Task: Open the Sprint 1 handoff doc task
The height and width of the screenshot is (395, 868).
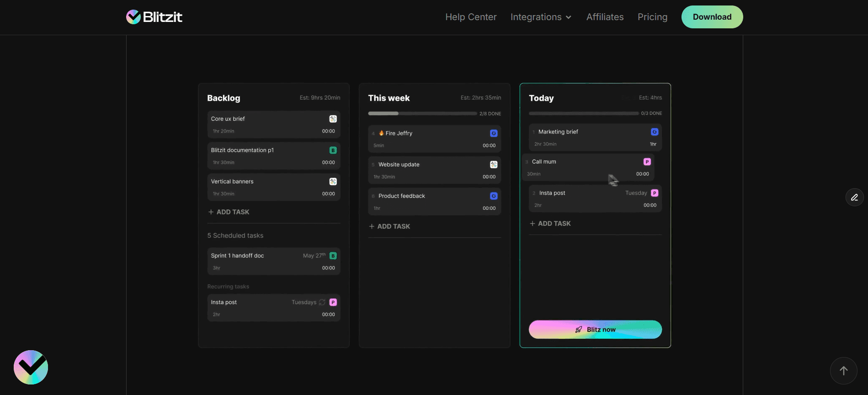Action: pyautogui.click(x=274, y=262)
